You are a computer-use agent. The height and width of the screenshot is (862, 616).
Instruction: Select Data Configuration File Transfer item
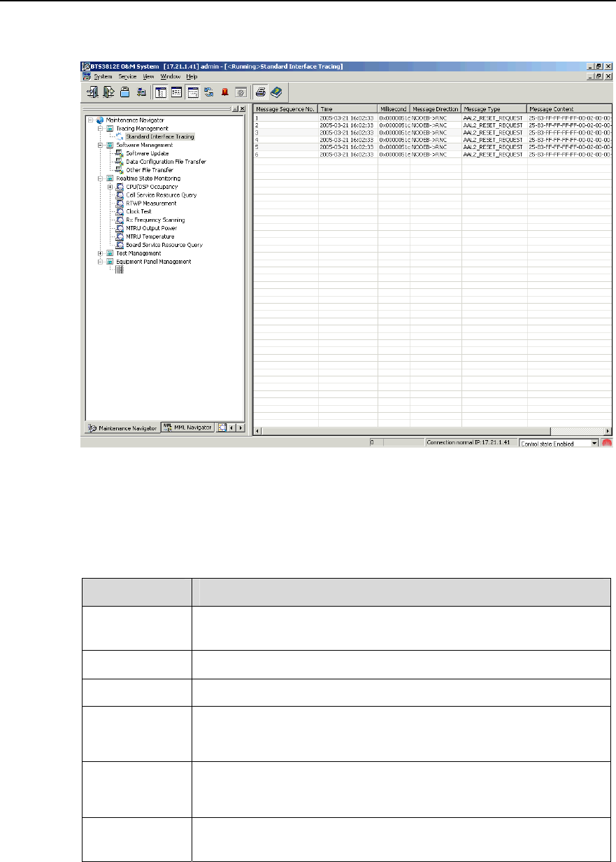(166, 162)
